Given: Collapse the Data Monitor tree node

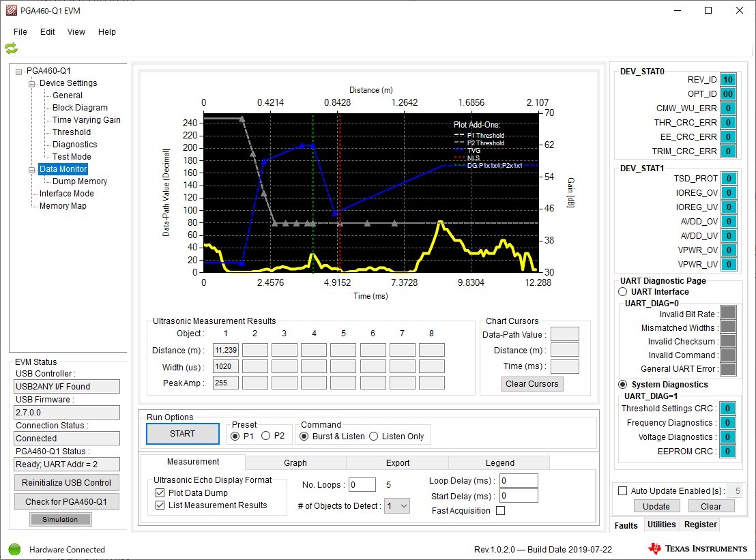Looking at the screenshot, I should click(32, 170).
